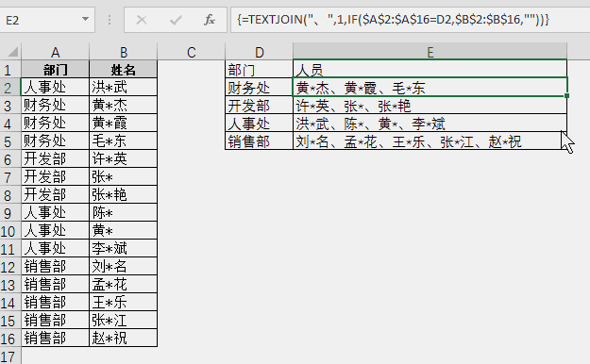Click inside the TEXTJOIN formula bar
This screenshot has width=590, height=364.
(410, 20)
